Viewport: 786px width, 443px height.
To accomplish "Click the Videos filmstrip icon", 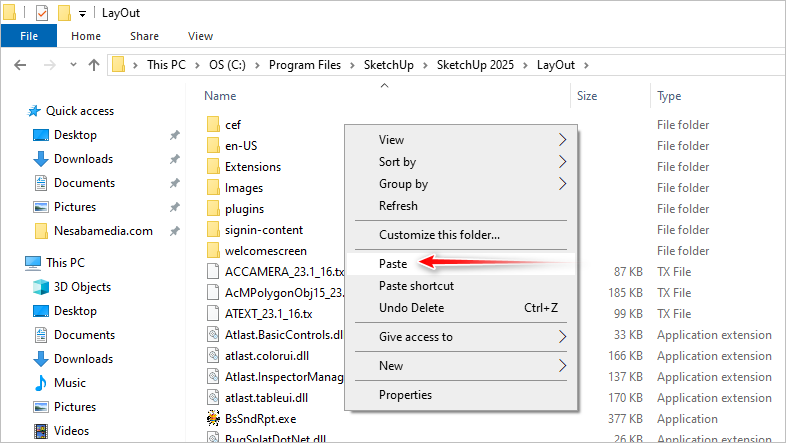I will (x=41, y=431).
